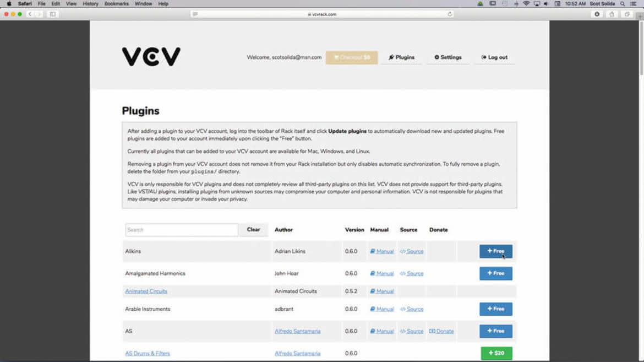The height and width of the screenshot is (362, 644).
Task: Show all tabs overview button
Action: coord(627,14)
